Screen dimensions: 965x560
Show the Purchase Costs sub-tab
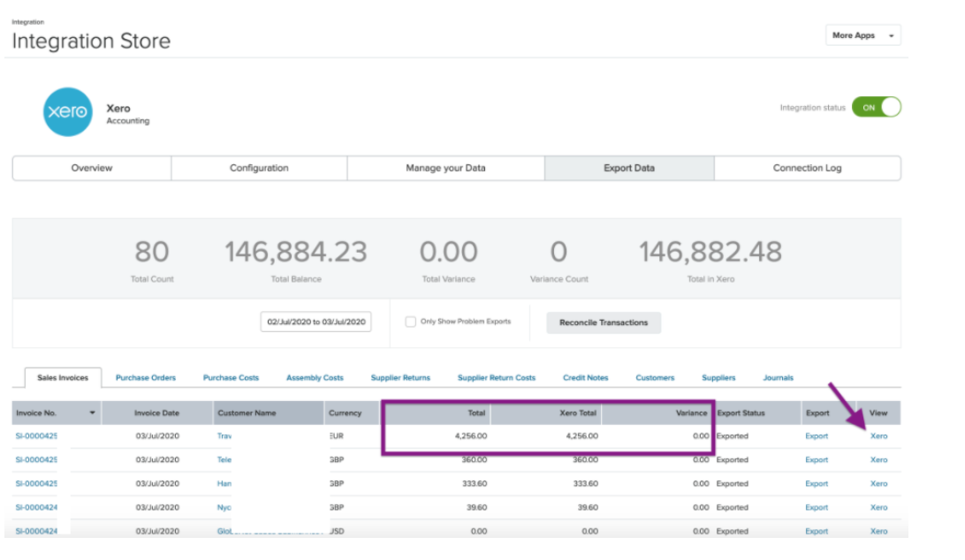231,378
